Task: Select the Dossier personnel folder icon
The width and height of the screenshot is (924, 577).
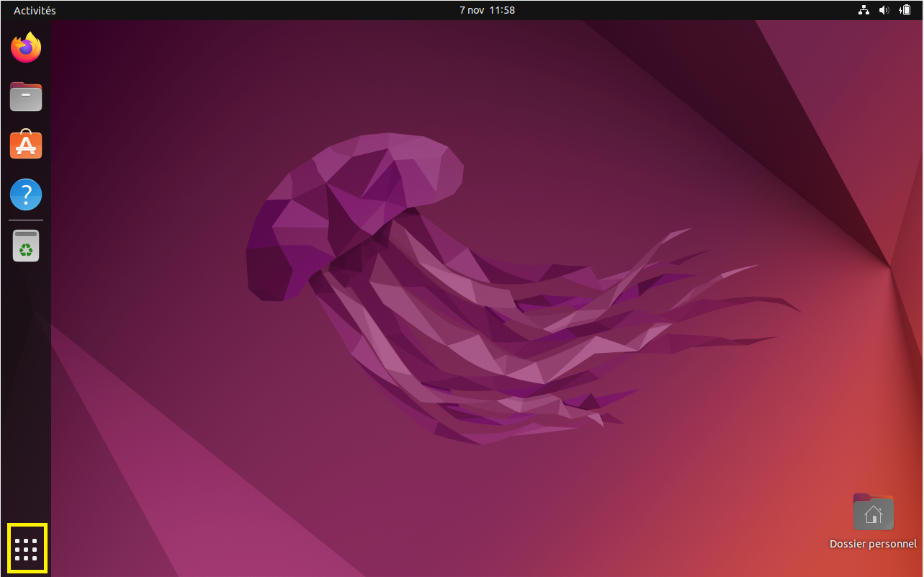Action: (873, 512)
